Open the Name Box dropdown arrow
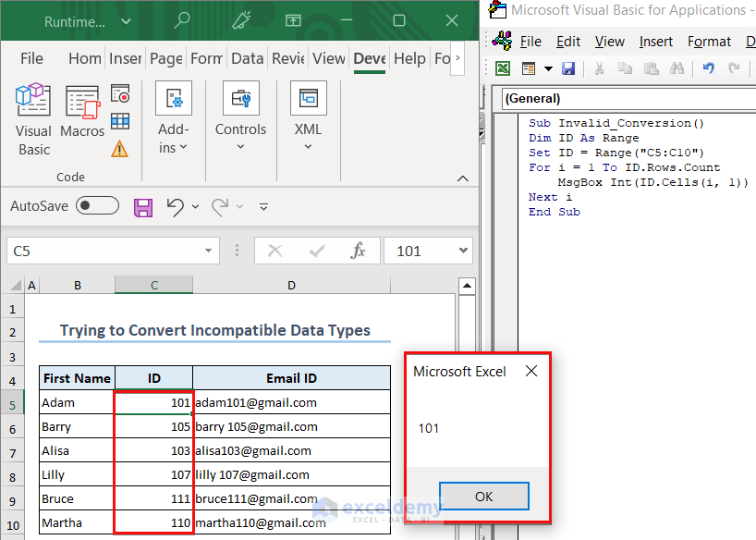 tap(209, 251)
